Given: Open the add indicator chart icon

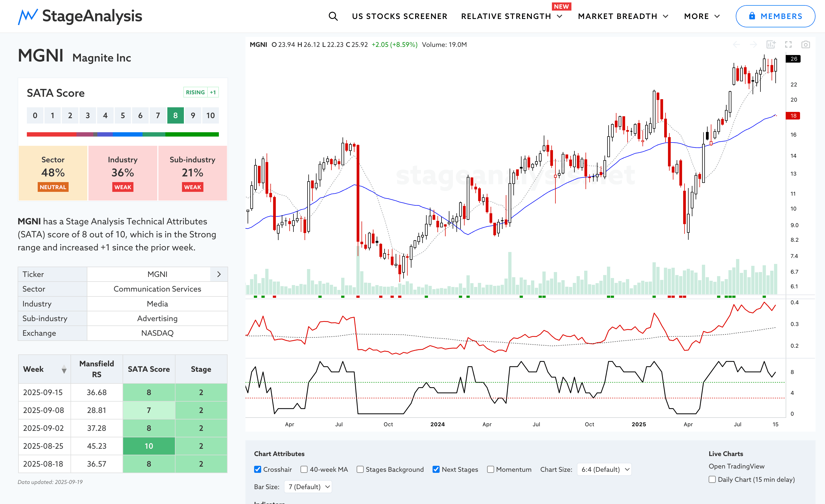Looking at the screenshot, I should tap(771, 44).
